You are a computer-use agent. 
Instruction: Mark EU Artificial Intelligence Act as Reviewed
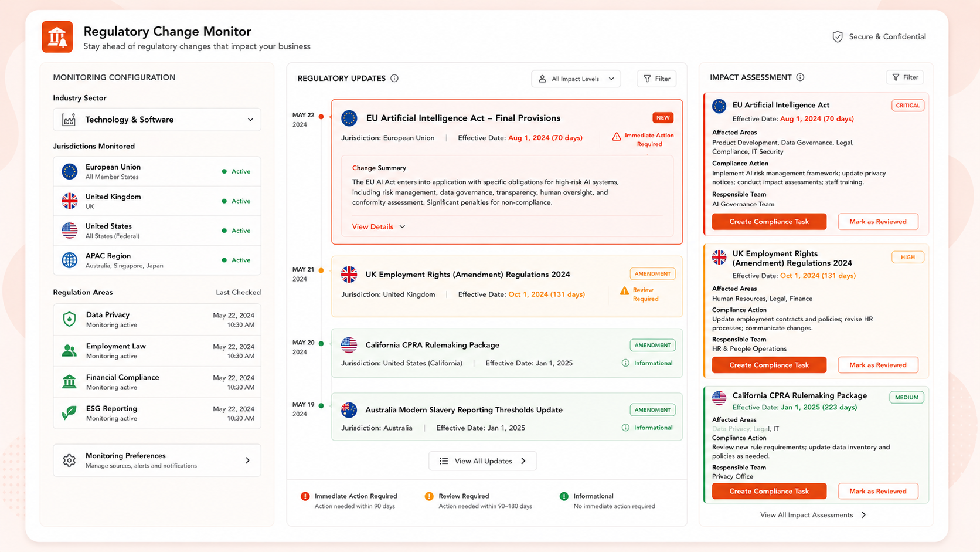coord(878,222)
